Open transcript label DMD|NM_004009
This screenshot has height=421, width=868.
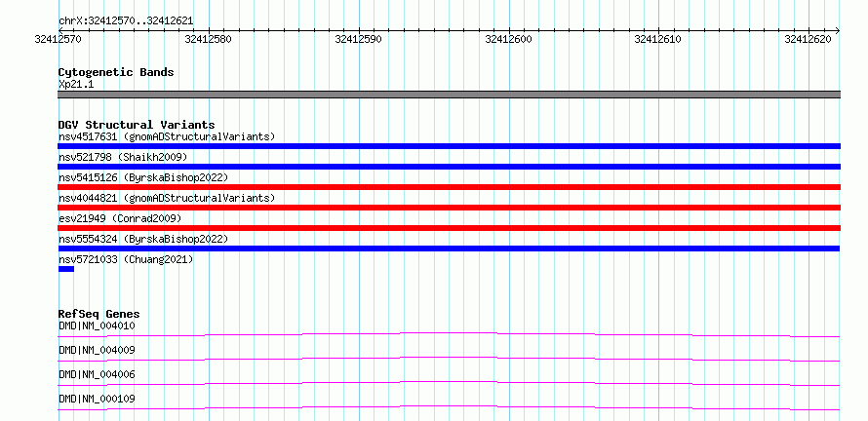click(x=97, y=350)
